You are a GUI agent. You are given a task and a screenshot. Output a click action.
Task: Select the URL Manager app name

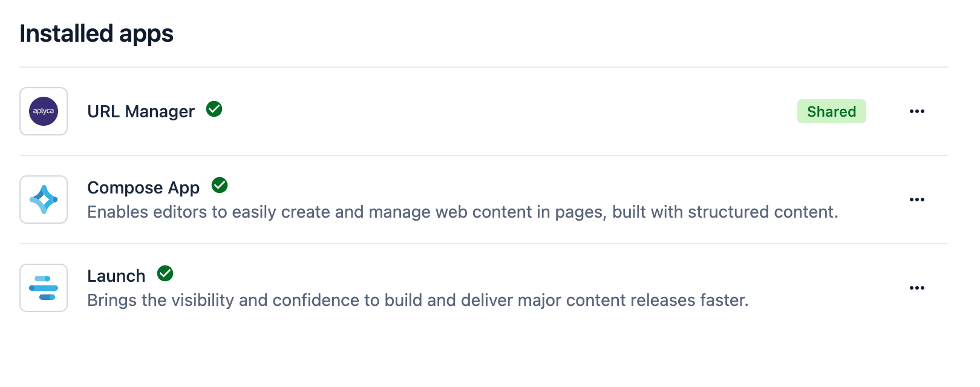pos(141,112)
